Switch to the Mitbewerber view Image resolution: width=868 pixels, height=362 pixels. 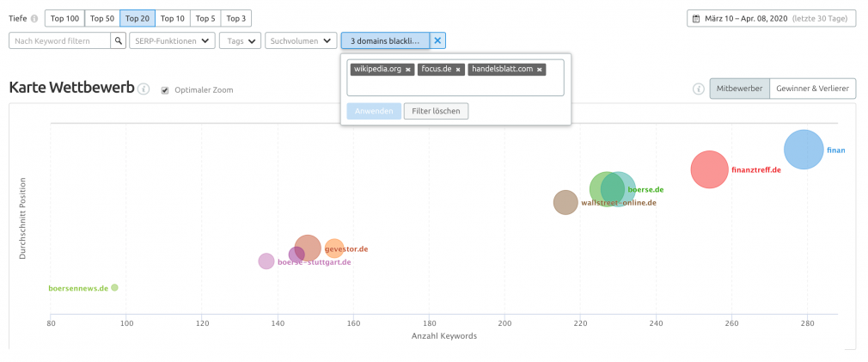click(x=740, y=89)
